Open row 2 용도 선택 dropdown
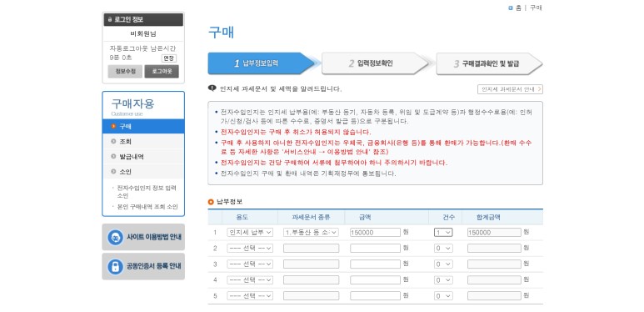 tap(250, 249)
